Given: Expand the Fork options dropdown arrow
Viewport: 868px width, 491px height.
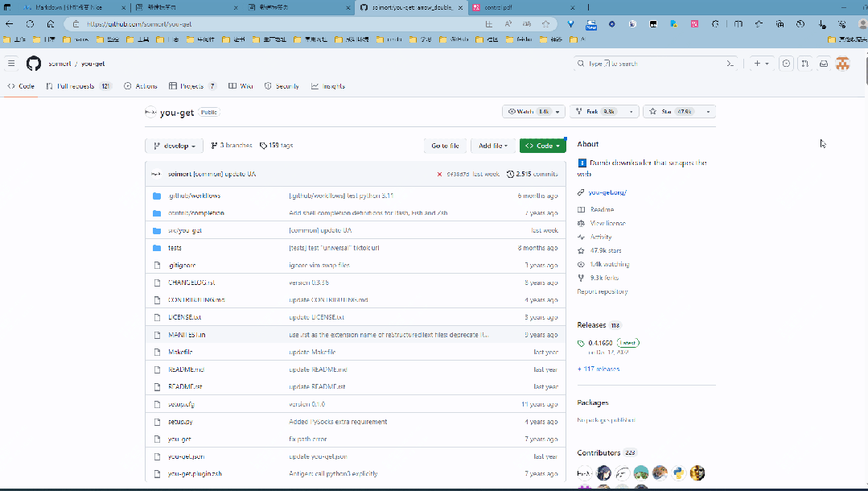Looking at the screenshot, I should (631, 111).
